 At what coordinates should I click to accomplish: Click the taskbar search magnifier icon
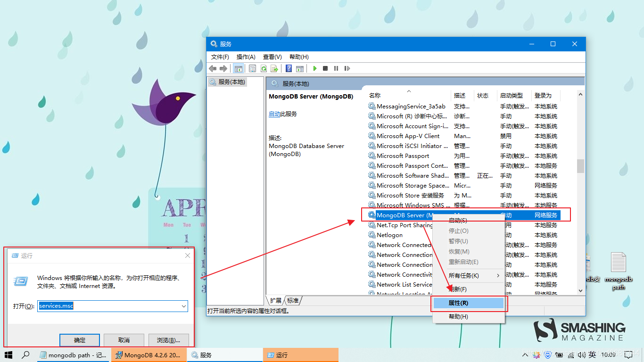26,355
